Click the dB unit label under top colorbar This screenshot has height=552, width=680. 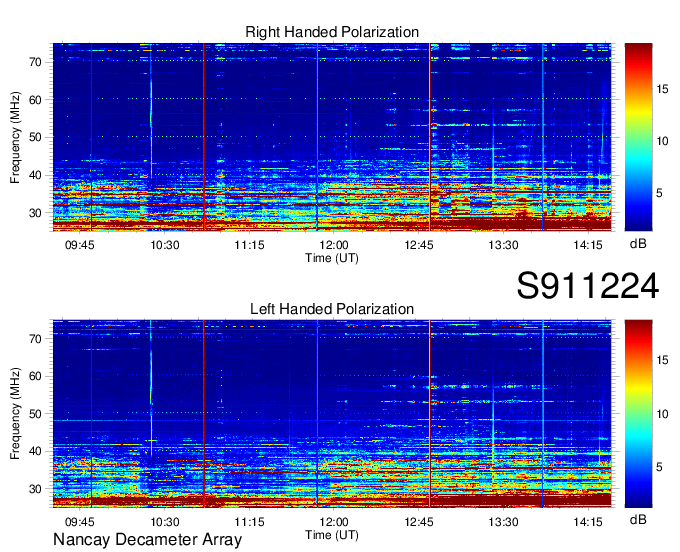(x=638, y=244)
